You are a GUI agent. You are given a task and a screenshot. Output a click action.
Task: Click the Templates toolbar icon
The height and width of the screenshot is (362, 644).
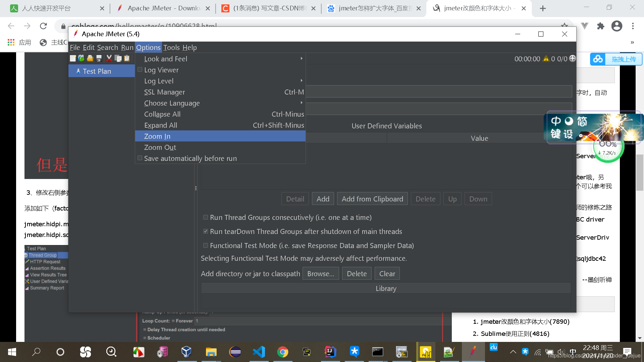pyautogui.click(x=81, y=59)
